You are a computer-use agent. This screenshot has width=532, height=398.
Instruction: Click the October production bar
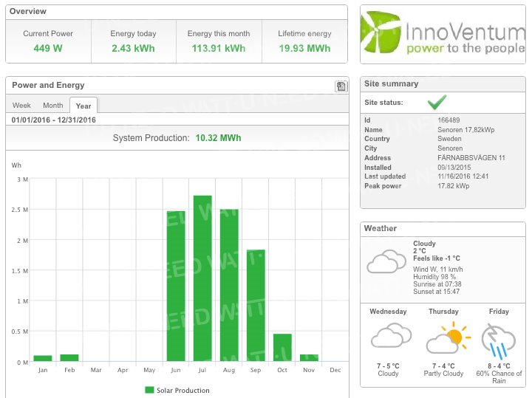pyautogui.click(x=282, y=346)
